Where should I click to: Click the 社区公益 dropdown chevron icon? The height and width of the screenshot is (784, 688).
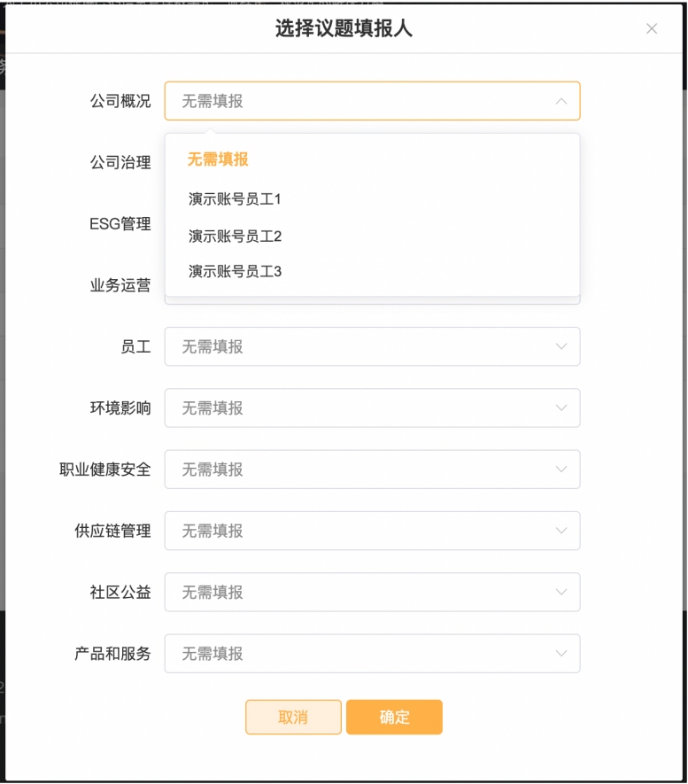click(561, 592)
